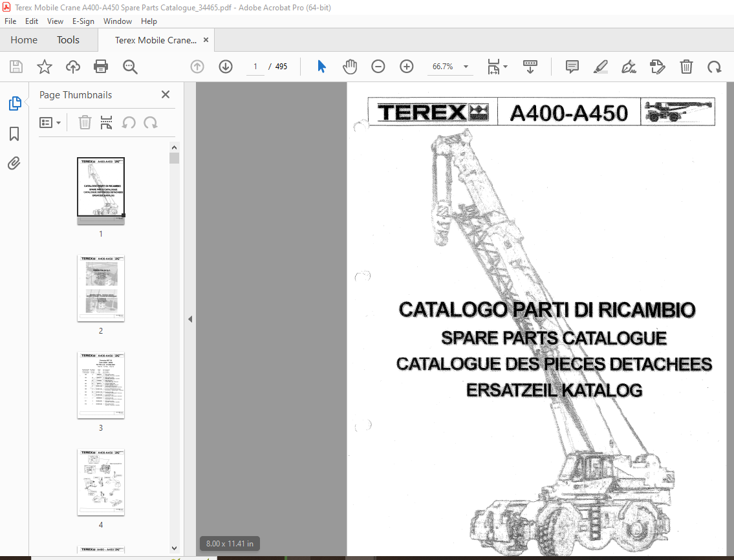The height and width of the screenshot is (560, 734).
Task: Click the Edit PDF stamp icon
Action: coord(658,67)
